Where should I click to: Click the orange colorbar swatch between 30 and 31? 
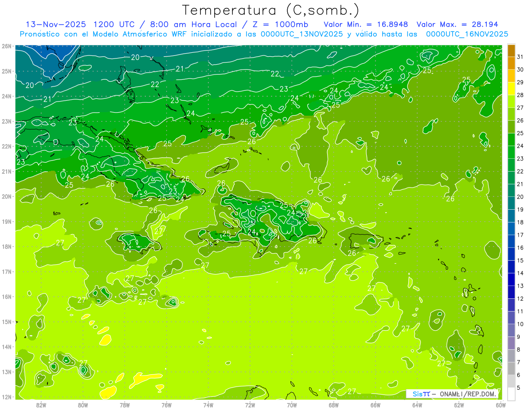pos(511,63)
